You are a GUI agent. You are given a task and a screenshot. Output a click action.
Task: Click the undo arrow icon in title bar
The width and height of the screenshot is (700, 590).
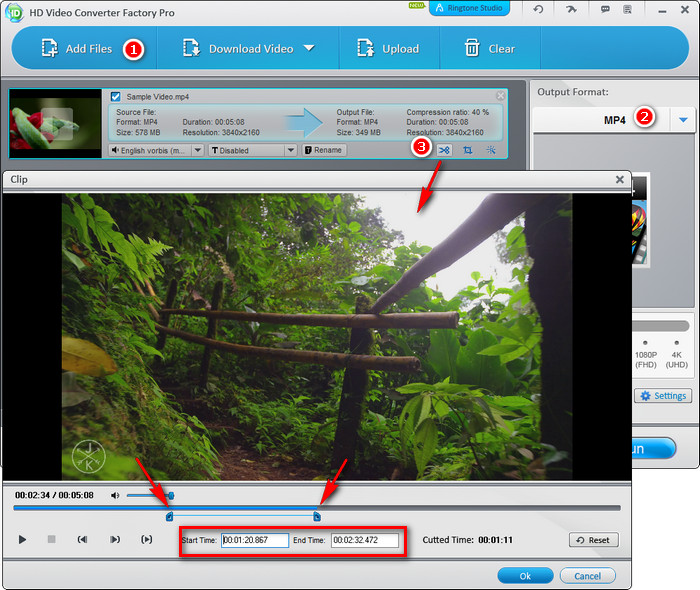point(538,9)
